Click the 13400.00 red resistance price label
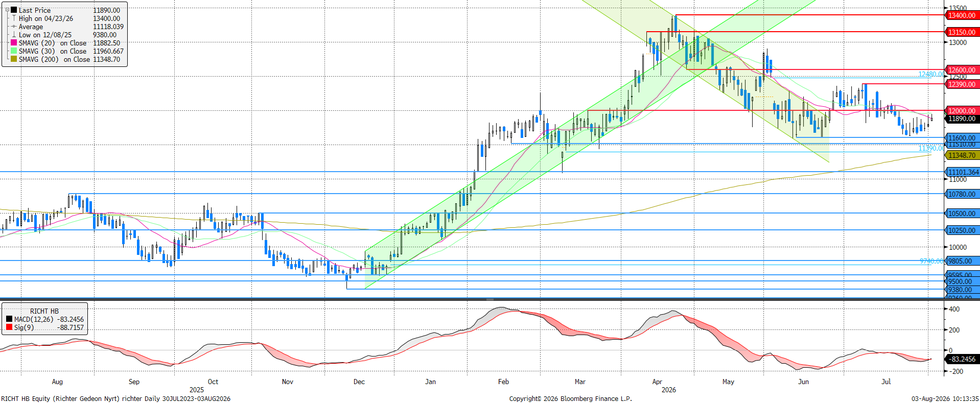This screenshot has width=980, height=403. 962,15
